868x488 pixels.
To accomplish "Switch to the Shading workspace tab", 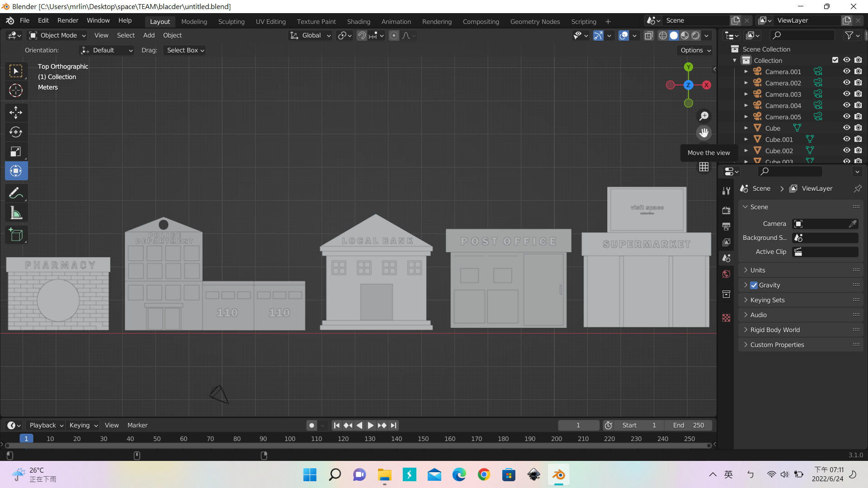I will [358, 21].
